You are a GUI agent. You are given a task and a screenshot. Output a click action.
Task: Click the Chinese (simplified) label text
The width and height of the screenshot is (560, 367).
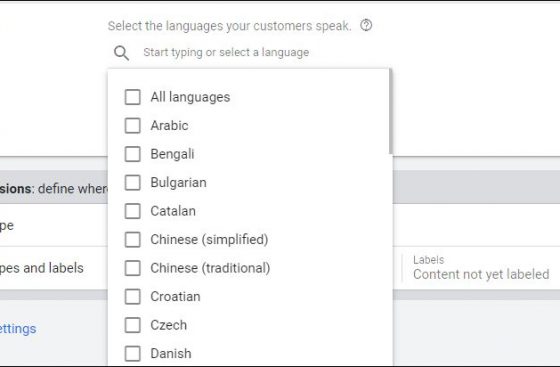coord(209,240)
